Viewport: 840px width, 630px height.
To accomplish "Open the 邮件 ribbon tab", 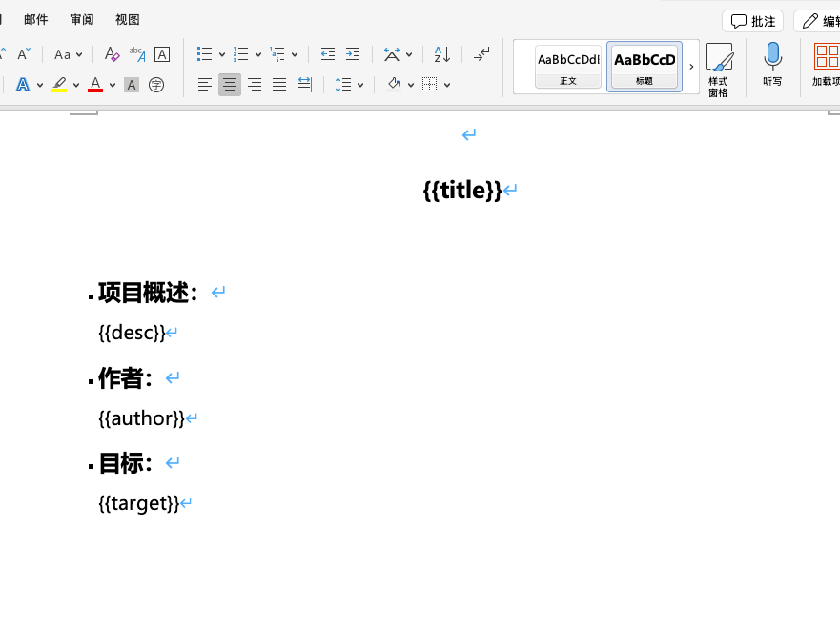I will [36, 20].
